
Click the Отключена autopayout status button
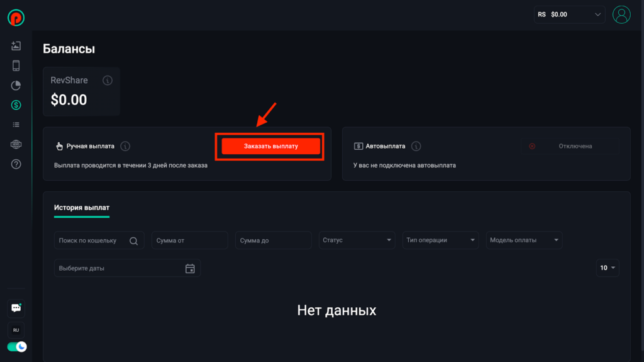click(570, 146)
